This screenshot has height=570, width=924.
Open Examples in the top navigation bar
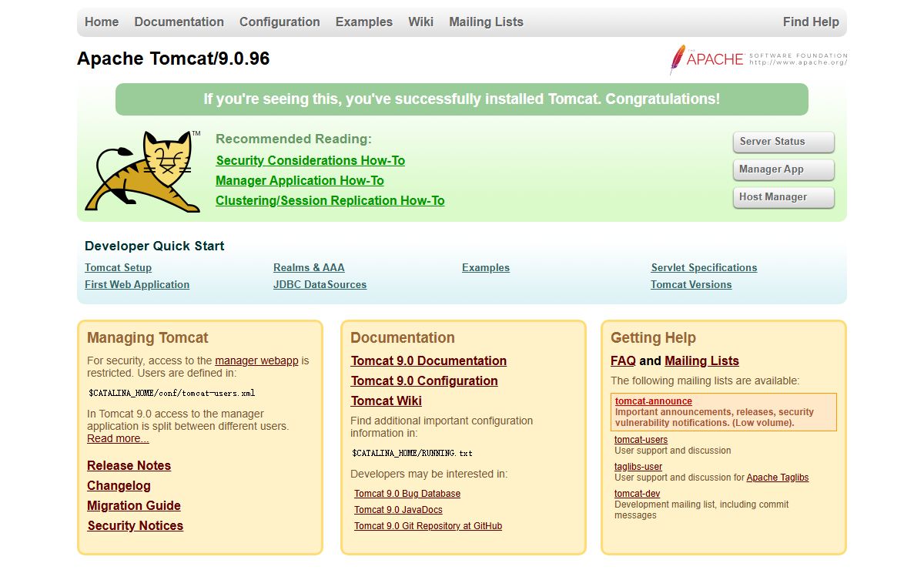pos(364,22)
